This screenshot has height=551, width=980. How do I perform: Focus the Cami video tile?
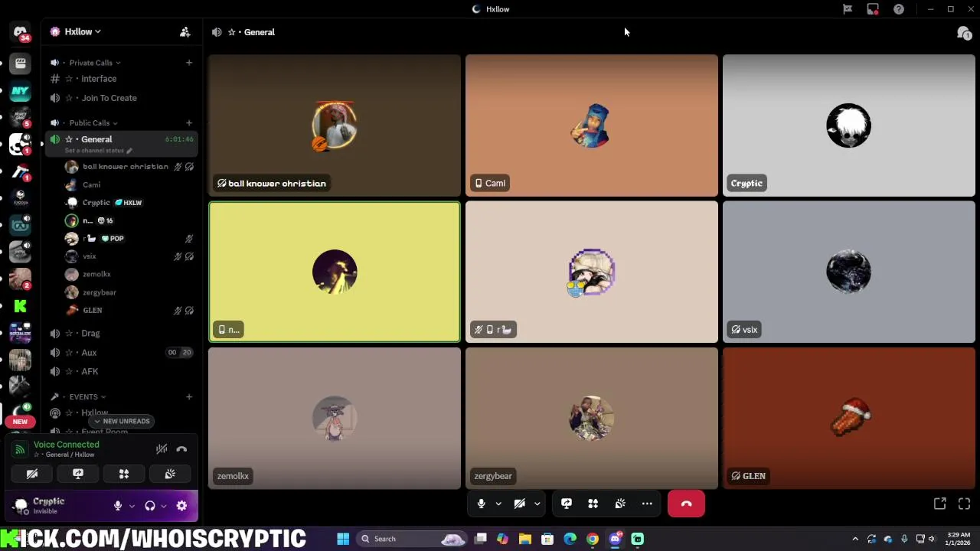coord(592,126)
